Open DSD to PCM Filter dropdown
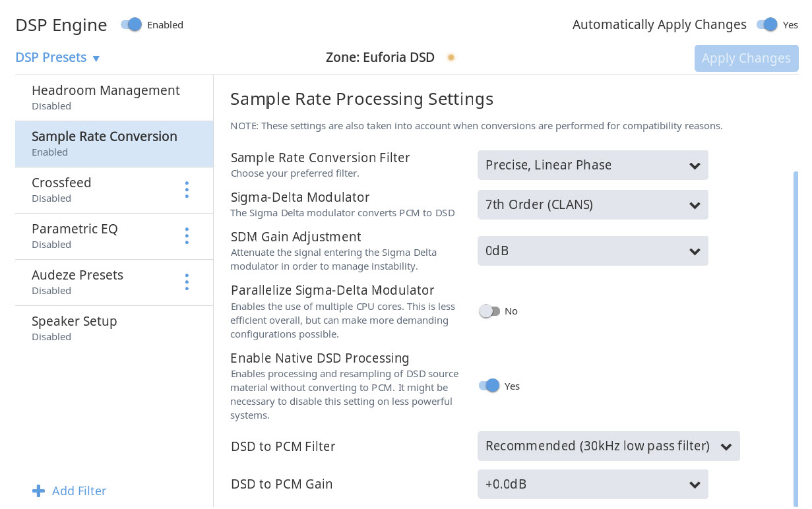This screenshot has height=509, width=812. pos(608,446)
